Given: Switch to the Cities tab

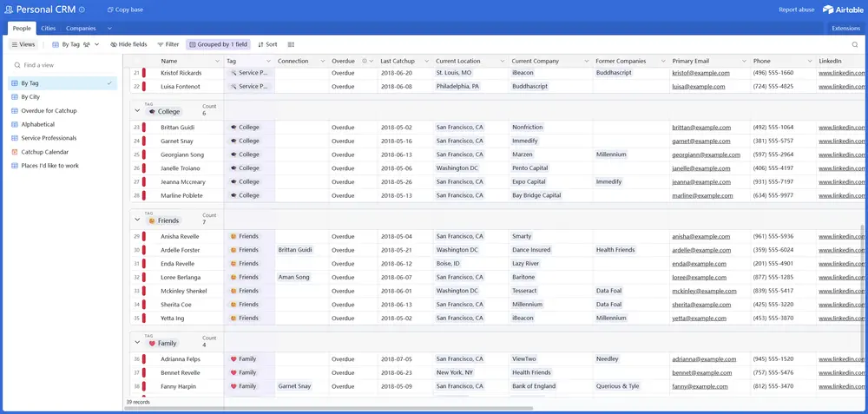Looking at the screenshot, I should tap(48, 29).
